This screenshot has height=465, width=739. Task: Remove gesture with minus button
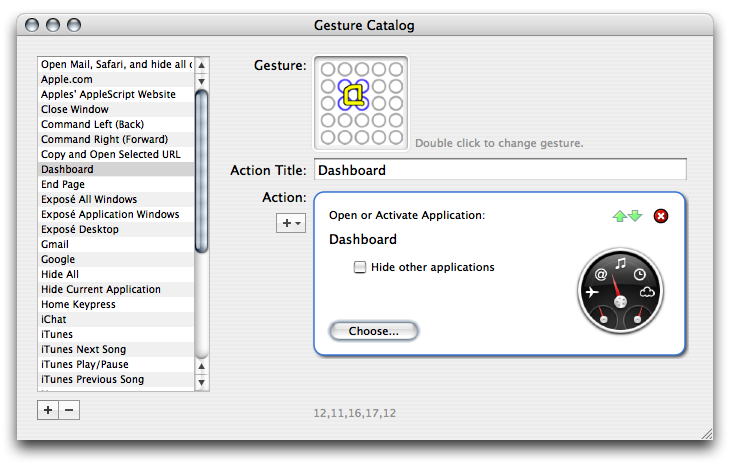coord(68,410)
